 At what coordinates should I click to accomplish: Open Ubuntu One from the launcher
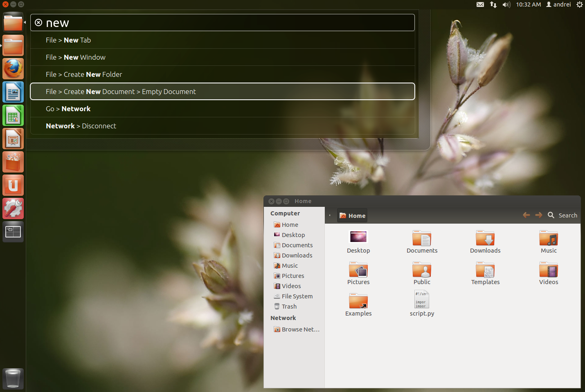tap(13, 185)
